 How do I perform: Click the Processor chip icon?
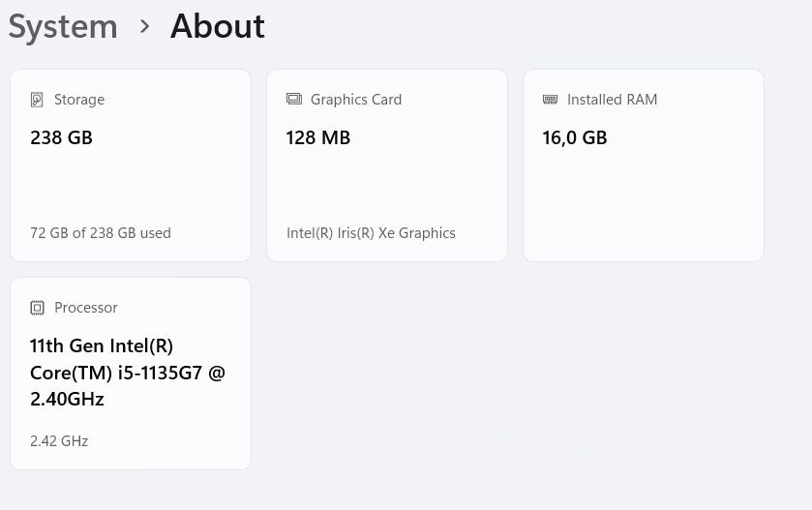pos(38,308)
